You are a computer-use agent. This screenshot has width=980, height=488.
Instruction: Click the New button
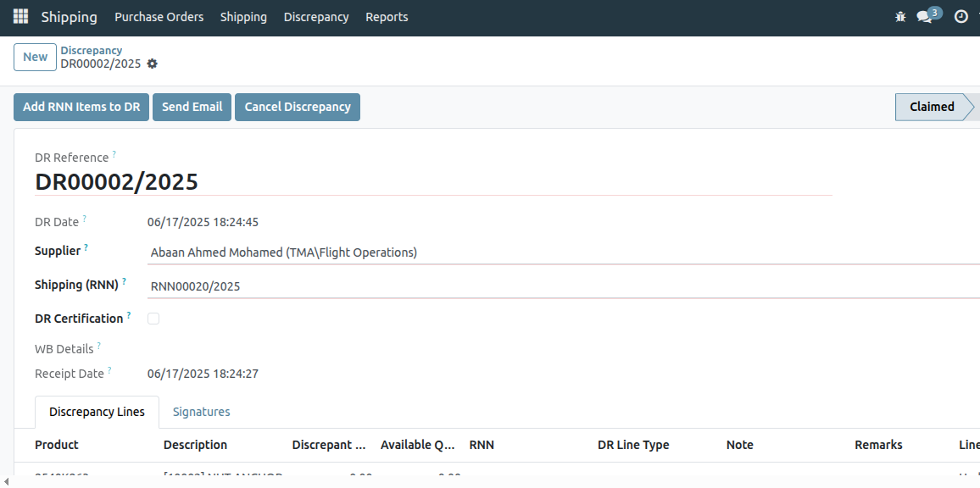click(35, 57)
